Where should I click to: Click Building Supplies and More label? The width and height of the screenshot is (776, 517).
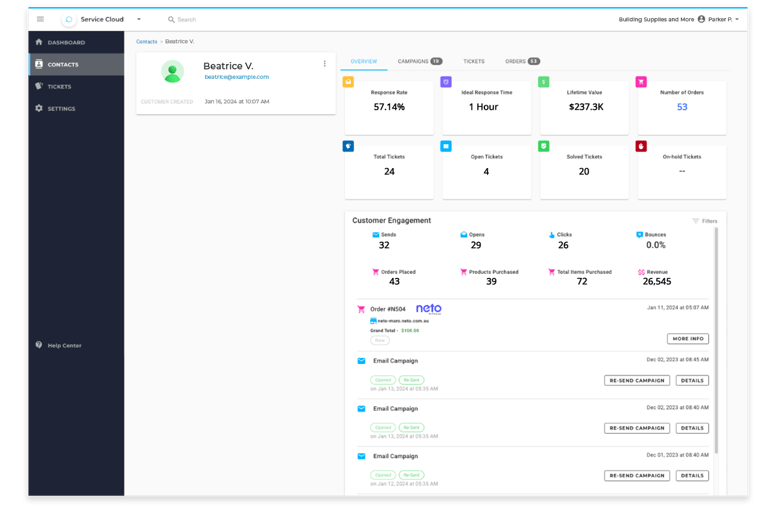coord(656,19)
